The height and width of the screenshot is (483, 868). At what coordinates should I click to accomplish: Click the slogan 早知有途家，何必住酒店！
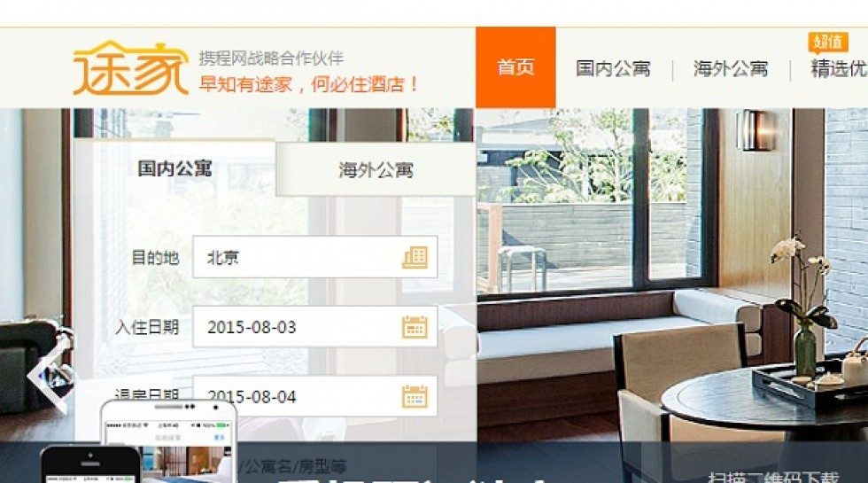[x=308, y=86]
